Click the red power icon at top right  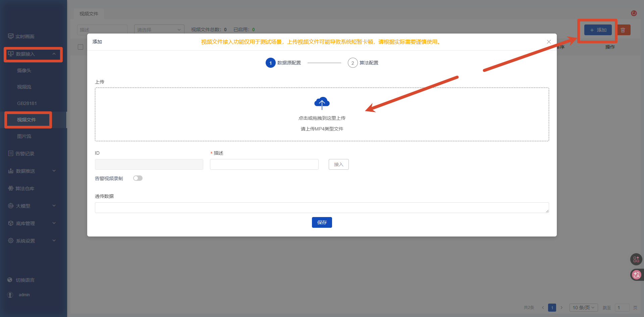pyautogui.click(x=634, y=13)
